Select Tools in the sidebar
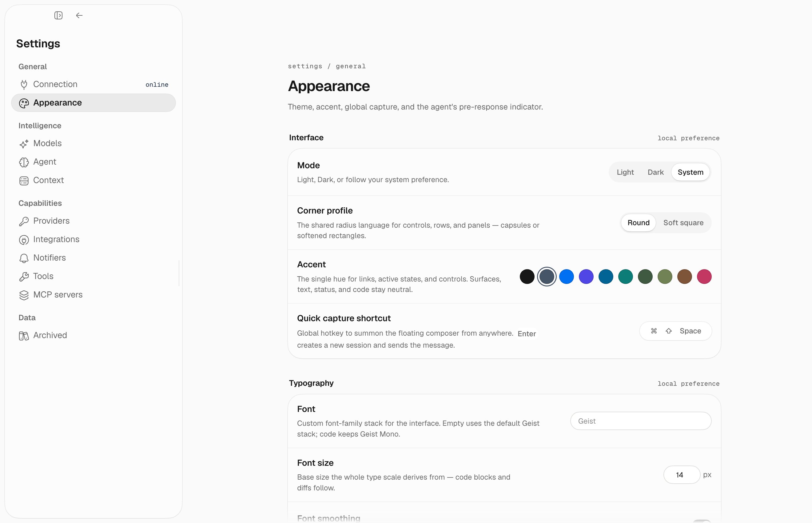This screenshot has height=523, width=812. coord(94,276)
